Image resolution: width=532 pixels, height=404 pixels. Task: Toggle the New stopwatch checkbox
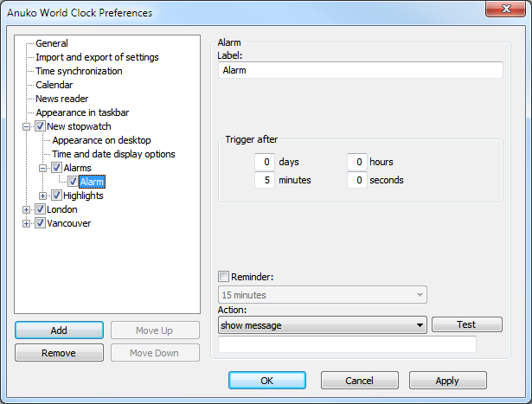[x=40, y=126]
